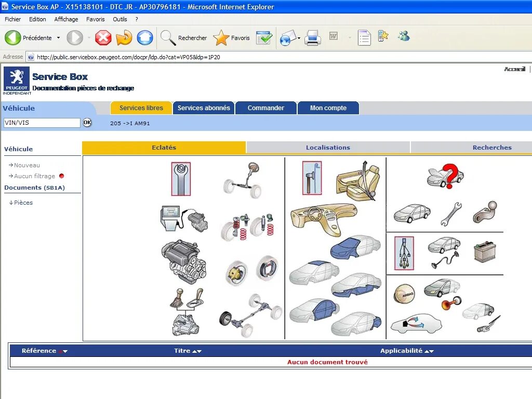
Task: Click the Accueil link
Action: point(515,69)
